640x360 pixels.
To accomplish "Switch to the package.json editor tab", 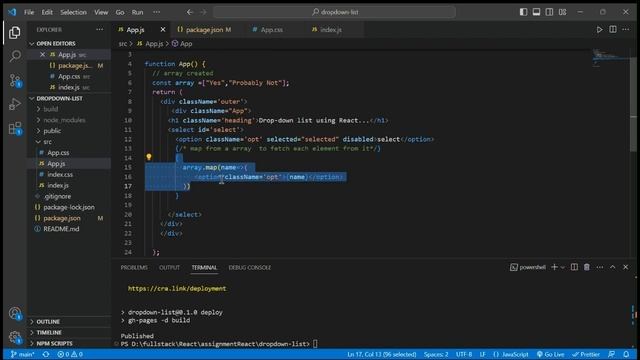I will [x=204, y=29].
